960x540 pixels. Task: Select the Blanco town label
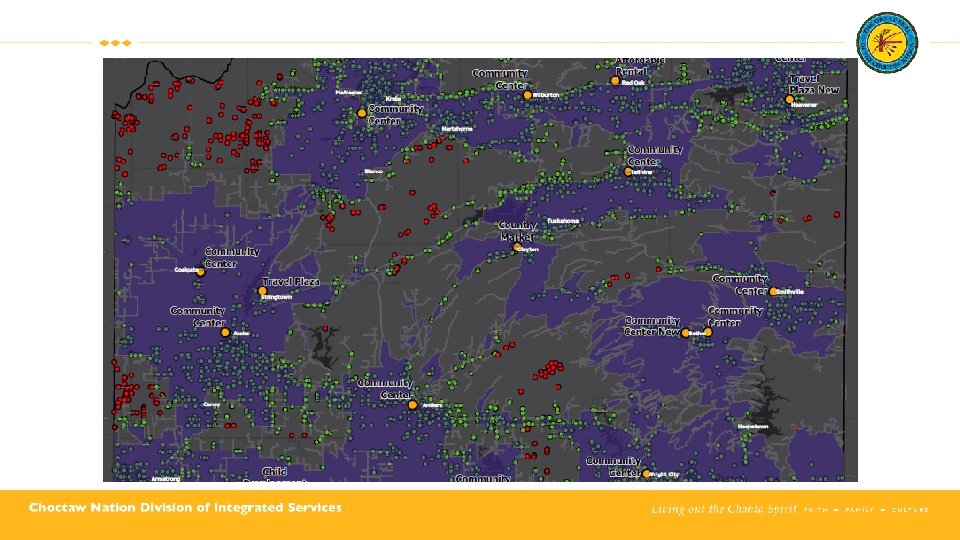click(x=373, y=171)
